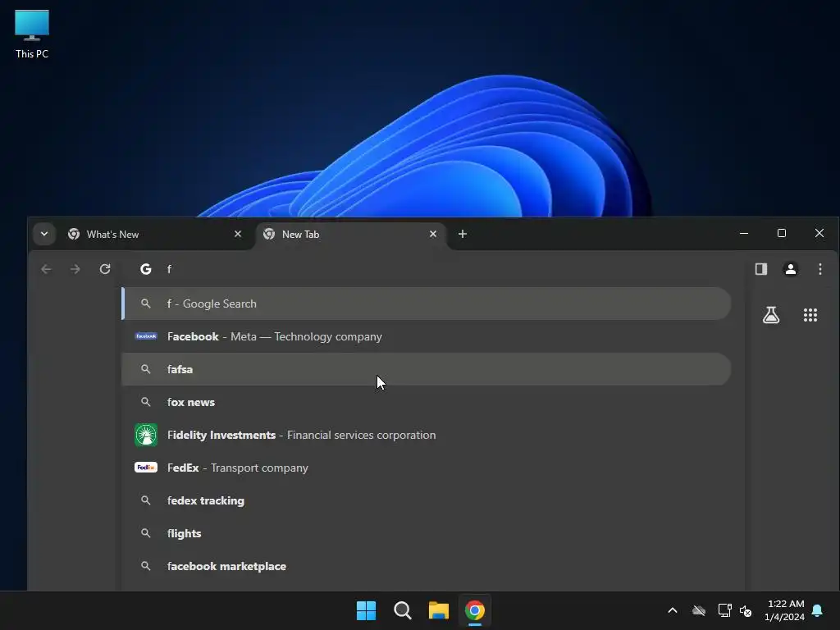Click the browser forward arrow

[x=75, y=269]
